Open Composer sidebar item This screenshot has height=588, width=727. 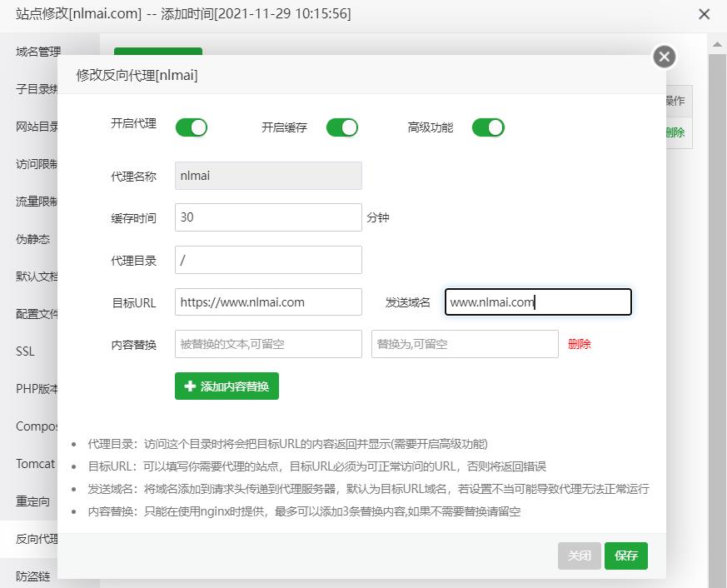36,426
